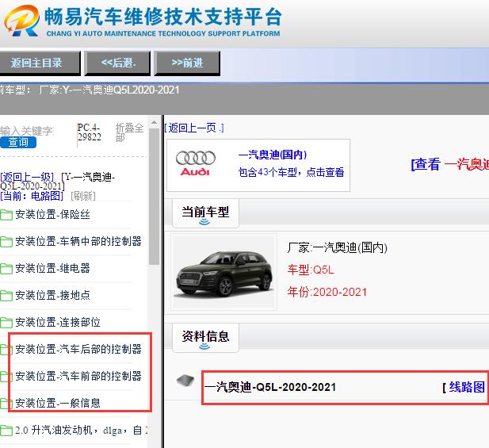Select tree item 安装位置-继电器

pyautogui.click(x=53, y=268)
